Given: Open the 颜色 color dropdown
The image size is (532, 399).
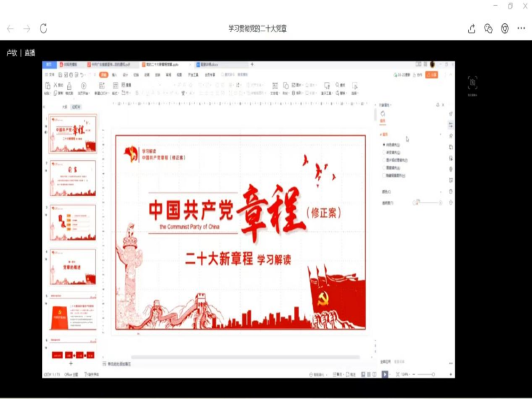Looking at the screenshot, I should 441,192.
